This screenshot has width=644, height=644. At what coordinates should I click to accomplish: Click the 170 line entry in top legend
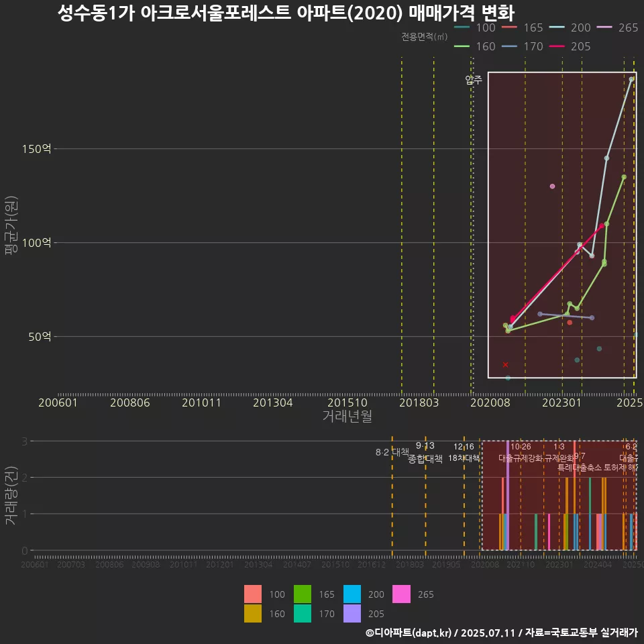(x=523, y=46)
